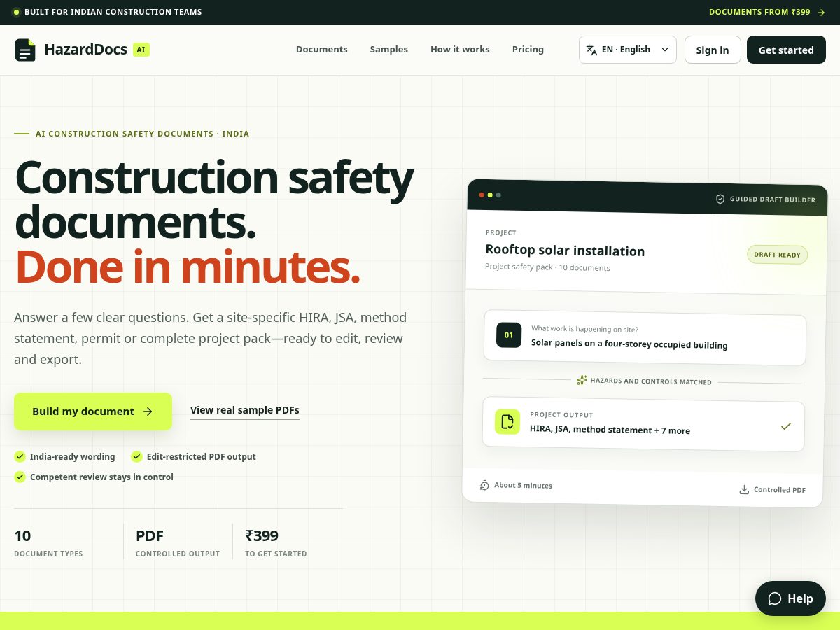Click the yellow window dot in preview card
The width and height of the screenshot is (840, 630).
pyautogui.click(x=490, y=195)
